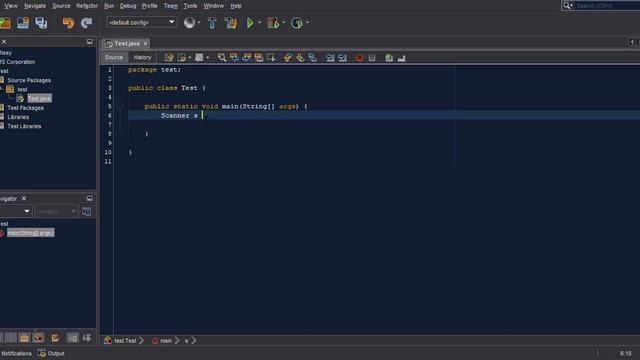Click the Uncomment icon in editor toolbar

point(402,58)
